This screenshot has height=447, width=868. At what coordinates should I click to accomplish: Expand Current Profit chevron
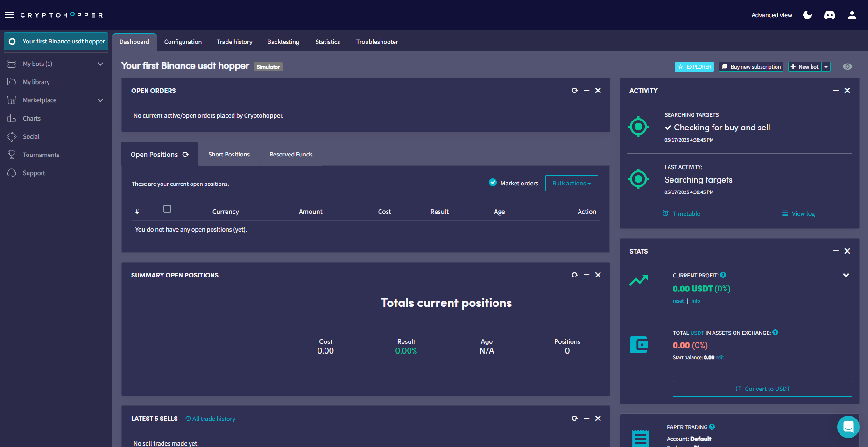(846, 275)
